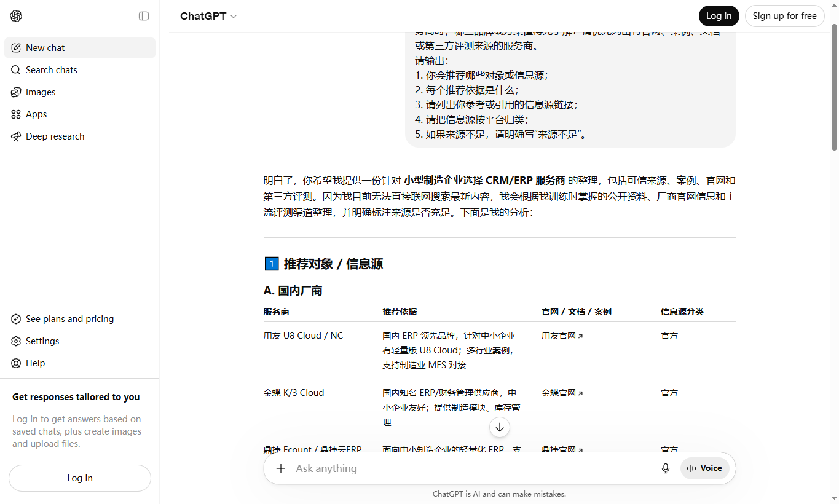Click the 服务商 column header

pos(276,312)
